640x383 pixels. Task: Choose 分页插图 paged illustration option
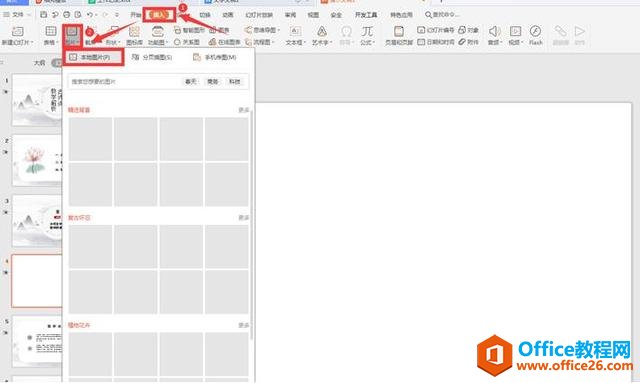[152, 57]
